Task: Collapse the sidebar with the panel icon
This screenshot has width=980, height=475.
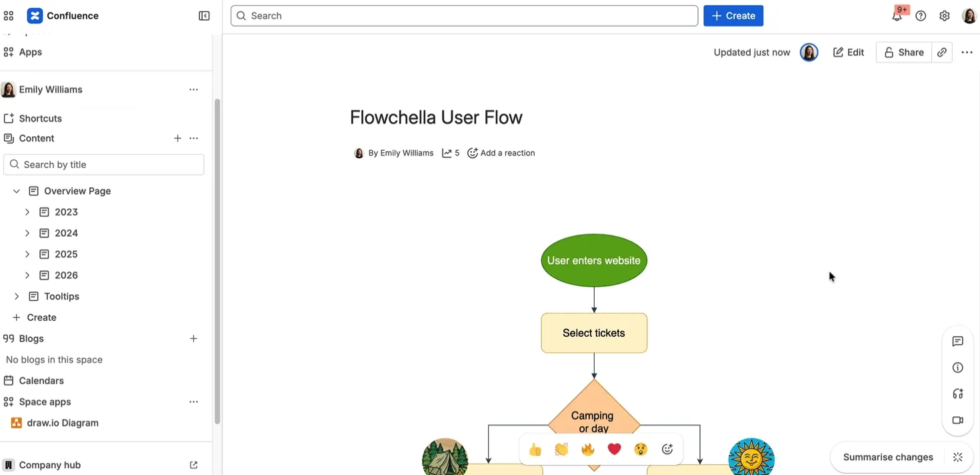Action: tap(204, 16)
